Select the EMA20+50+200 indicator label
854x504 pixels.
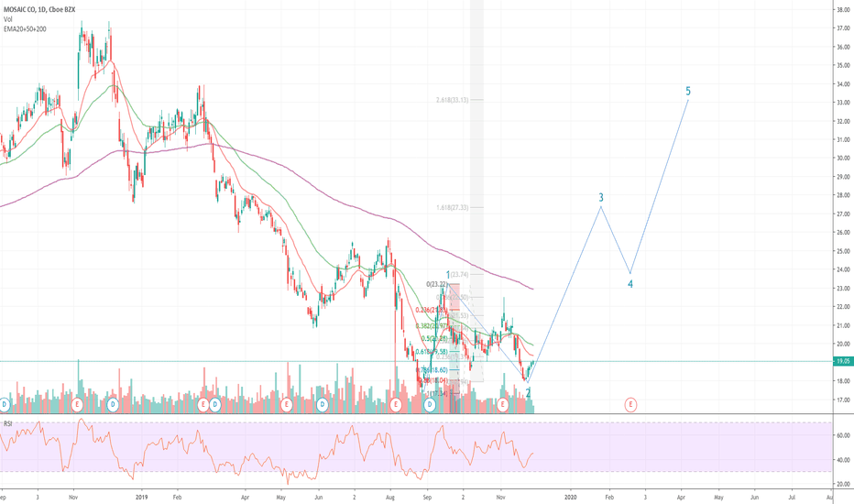[25, 29]
